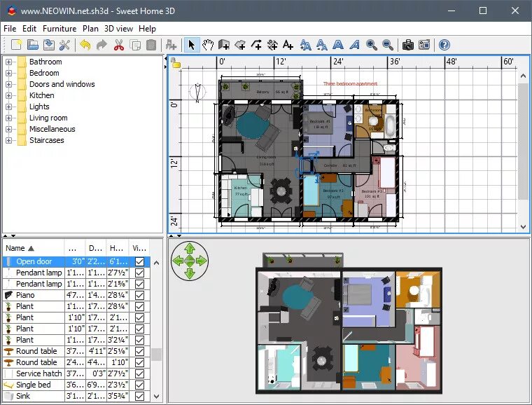Move 3D view down with green arrow
Viewport: 532px width, 405px height.
click(190, 273)
